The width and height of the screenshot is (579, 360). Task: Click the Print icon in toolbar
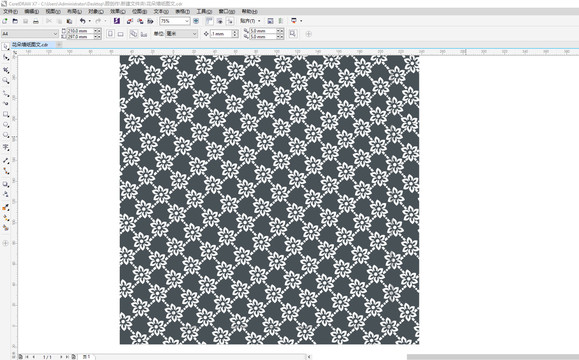click(x=36, y=21)
